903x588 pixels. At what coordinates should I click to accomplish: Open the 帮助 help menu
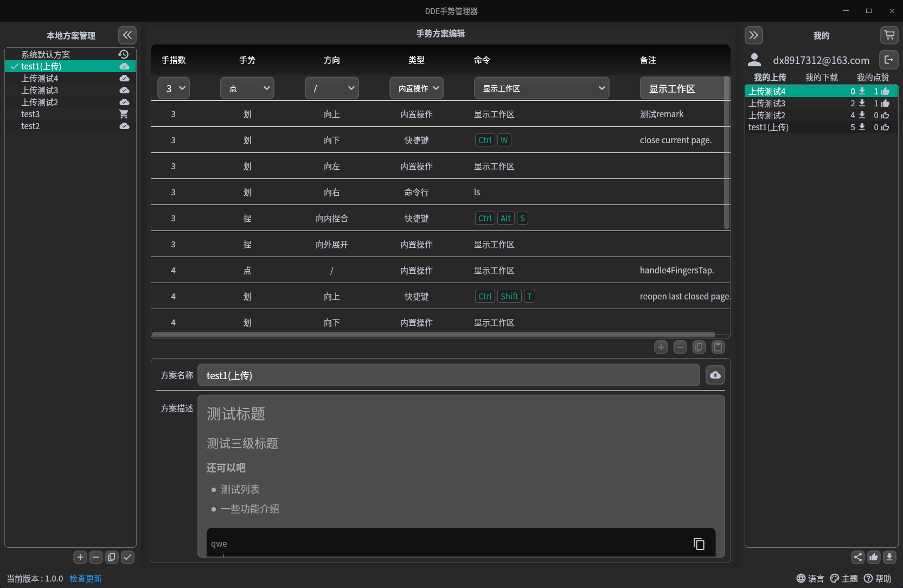tap(878, 579)
